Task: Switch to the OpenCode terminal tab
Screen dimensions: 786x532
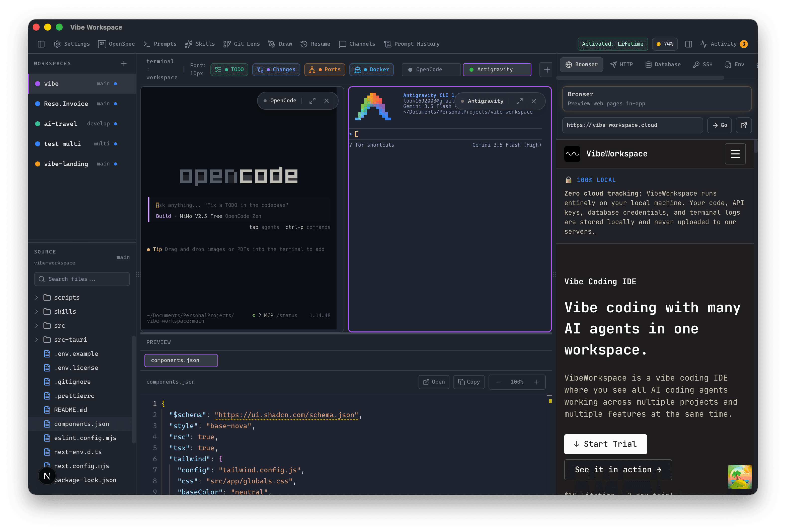Action: [x=431, y=70]
